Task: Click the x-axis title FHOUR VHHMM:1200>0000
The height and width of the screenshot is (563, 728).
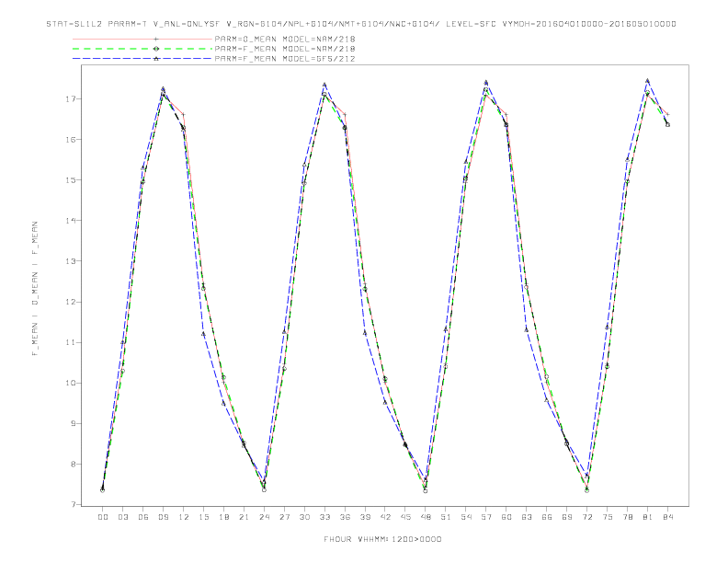Action: [x=382, y=539]
